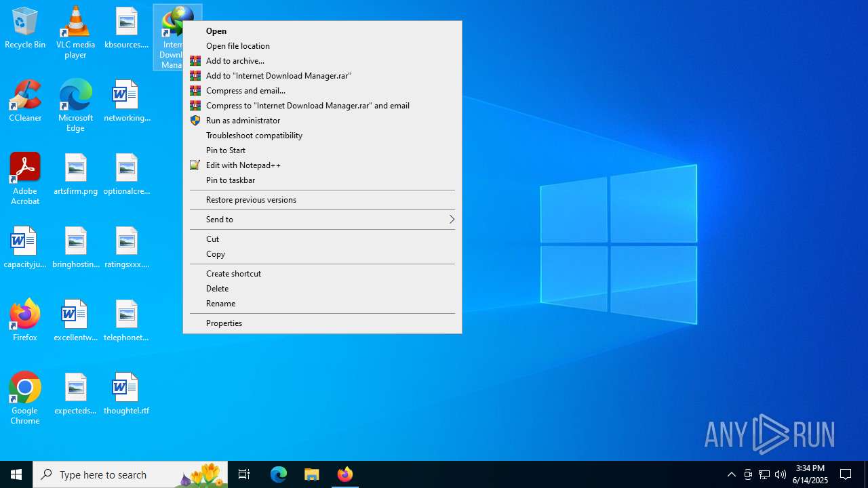Choose Pin to taskbar

(322, 180)
